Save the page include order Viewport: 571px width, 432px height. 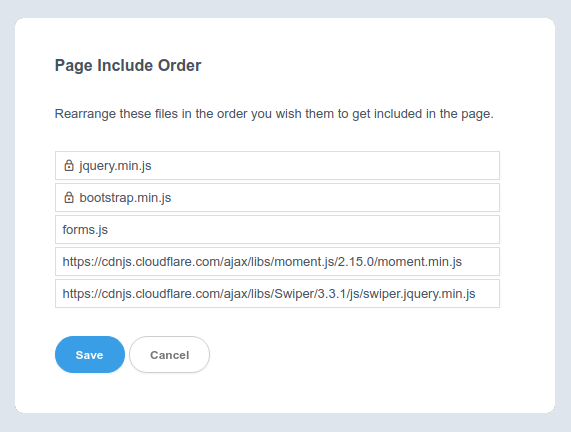pyautogui.click(x=90, y=354)
